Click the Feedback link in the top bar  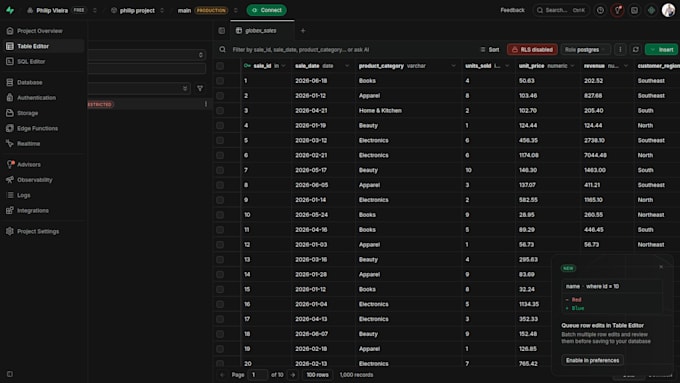click(x=512, y=10)
